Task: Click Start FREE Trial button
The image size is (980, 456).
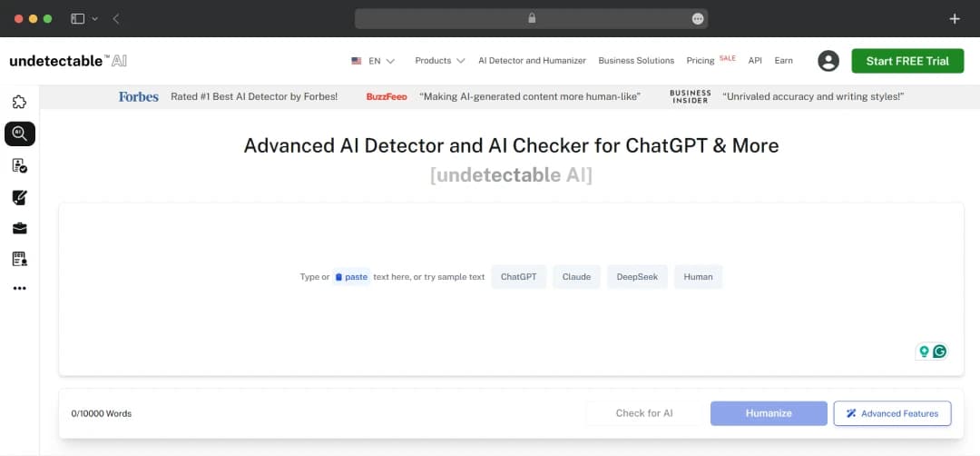Action: 907,61
